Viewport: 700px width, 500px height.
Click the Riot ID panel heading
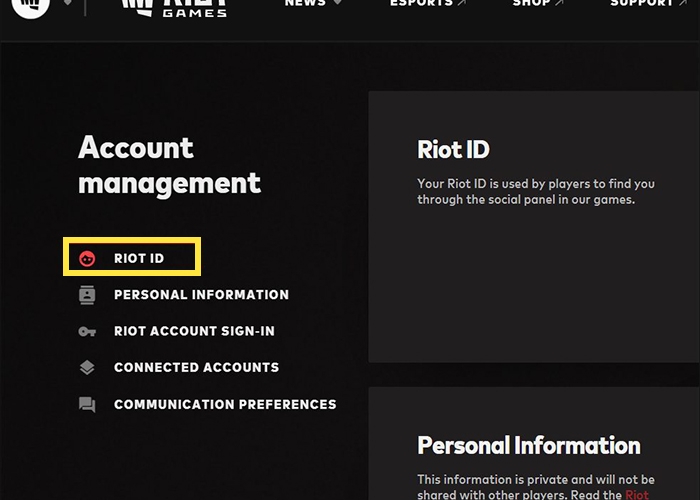[x=453, y=150]
